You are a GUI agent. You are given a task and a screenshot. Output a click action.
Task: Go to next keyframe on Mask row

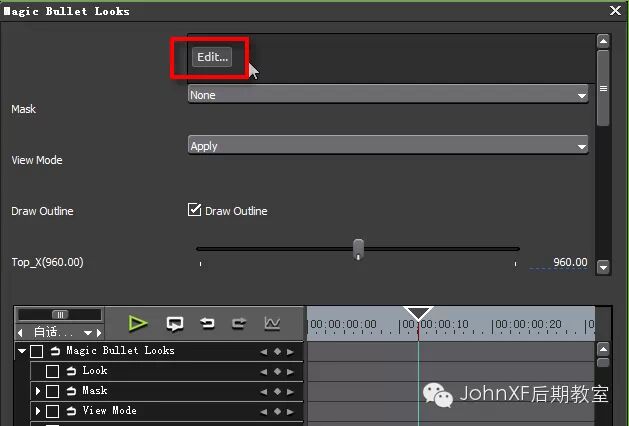(290, 392)
